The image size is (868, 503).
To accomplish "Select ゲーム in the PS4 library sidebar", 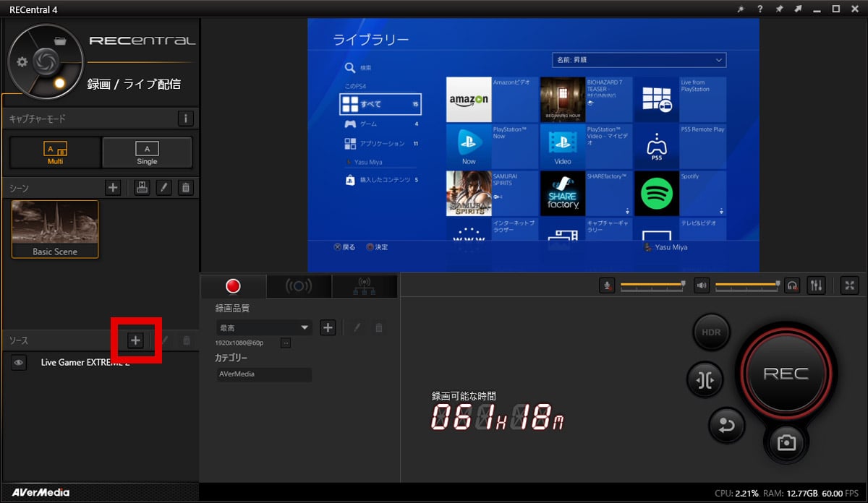I will pos(380,124).
